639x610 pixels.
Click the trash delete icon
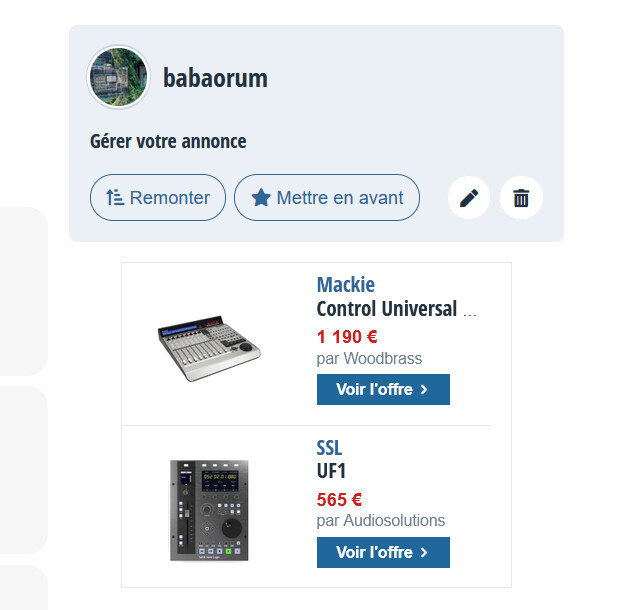[x=521, y=198]
